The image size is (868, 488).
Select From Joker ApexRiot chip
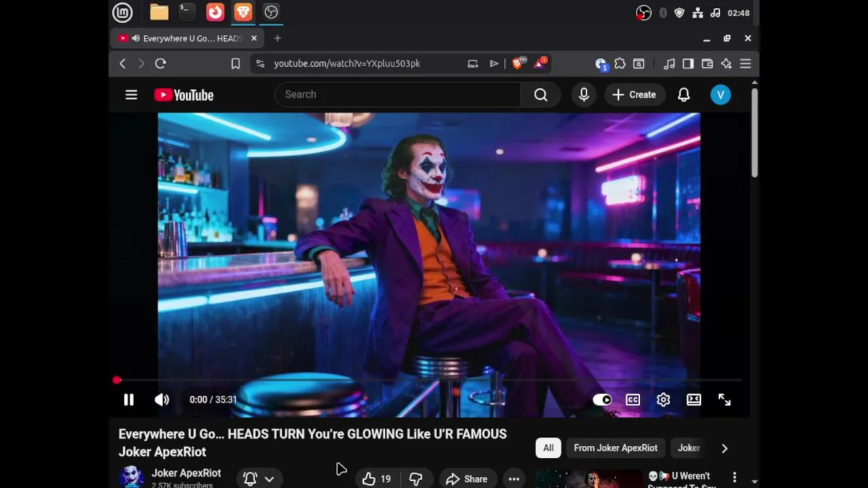click(x=616, y=448)
